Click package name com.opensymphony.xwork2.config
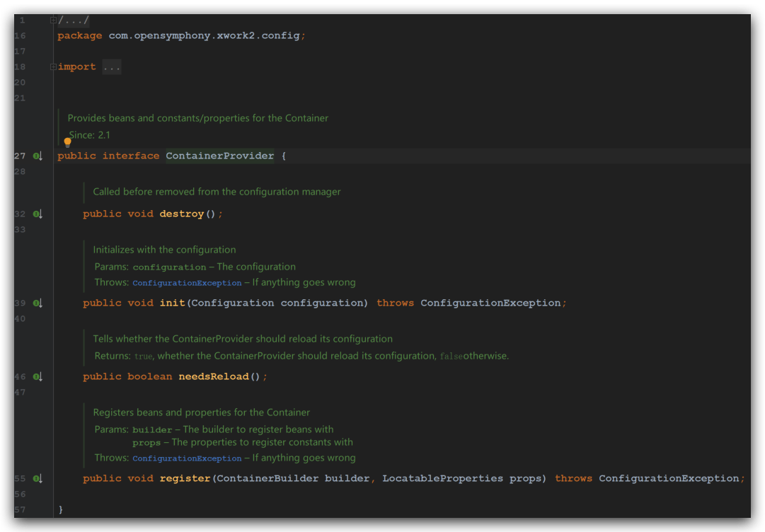Viewport: 765px width, 532px height. (x=204, y=35)
